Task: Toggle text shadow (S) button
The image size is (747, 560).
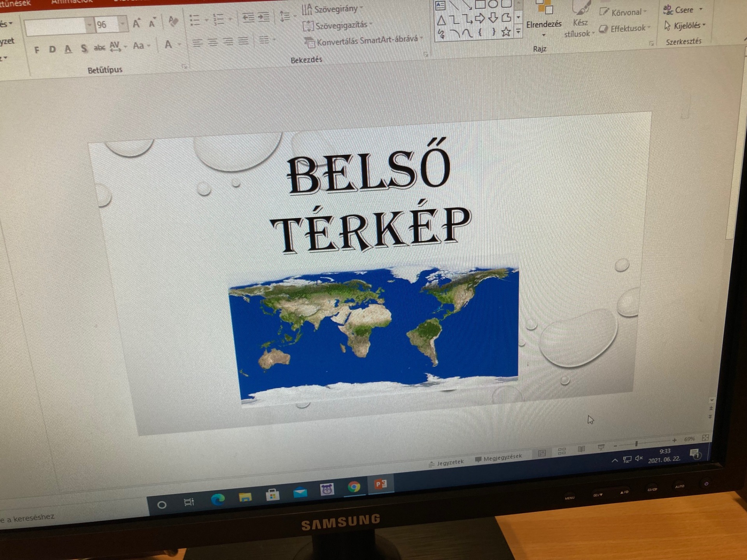Action: (84, 49)
